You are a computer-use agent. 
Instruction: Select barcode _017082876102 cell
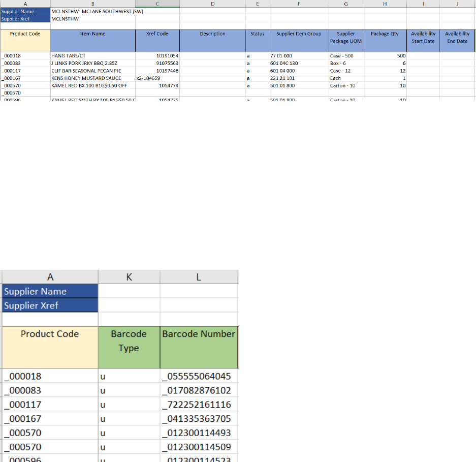click(199, 390)
